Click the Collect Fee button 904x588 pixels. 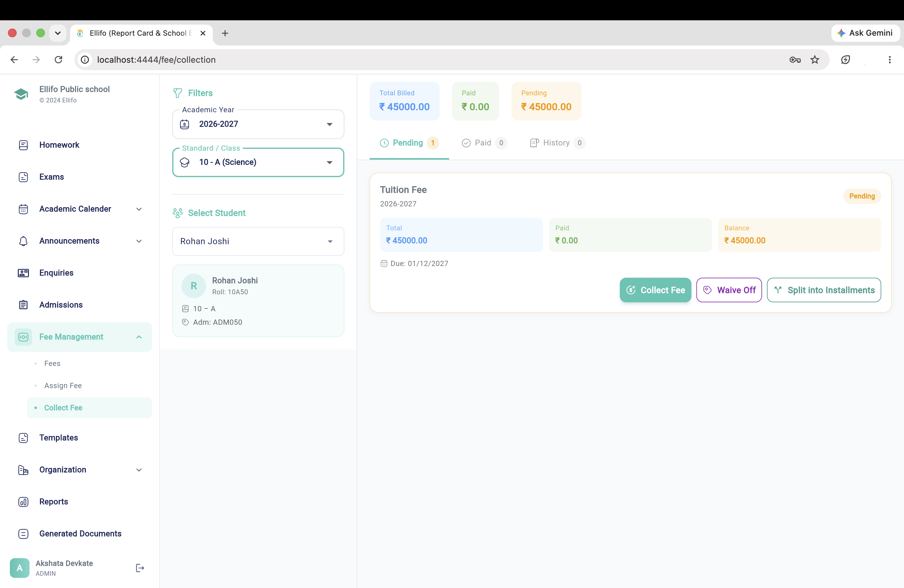[x=656, y=290]
